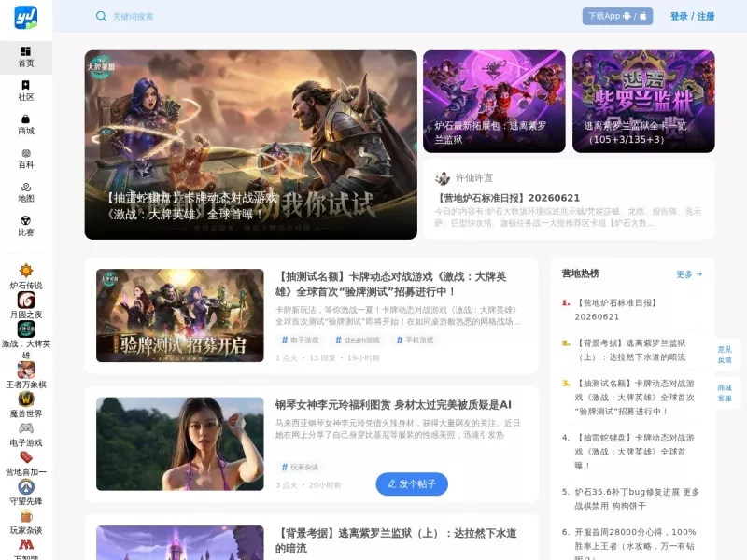Open 逃离紫罗兰监狱全卡一览 banner card
The image size is (747, 560).
coord(643,102)
